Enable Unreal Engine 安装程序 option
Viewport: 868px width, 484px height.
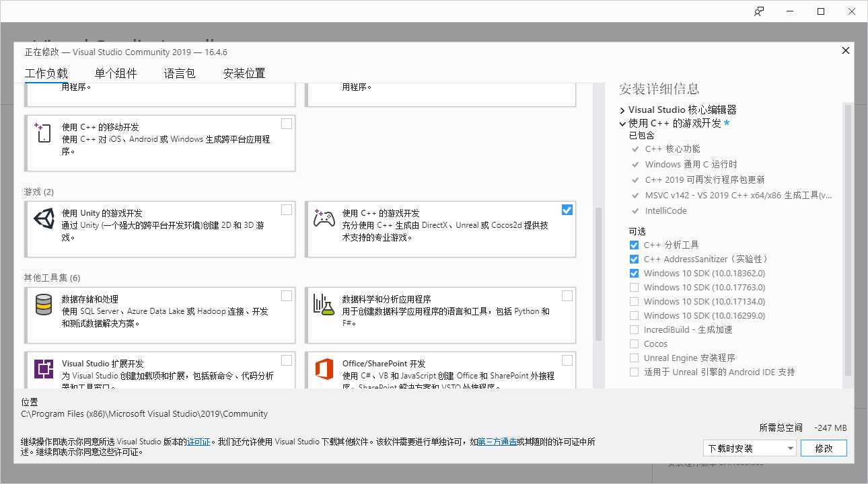pyautogui.click(x=634, y=358)
